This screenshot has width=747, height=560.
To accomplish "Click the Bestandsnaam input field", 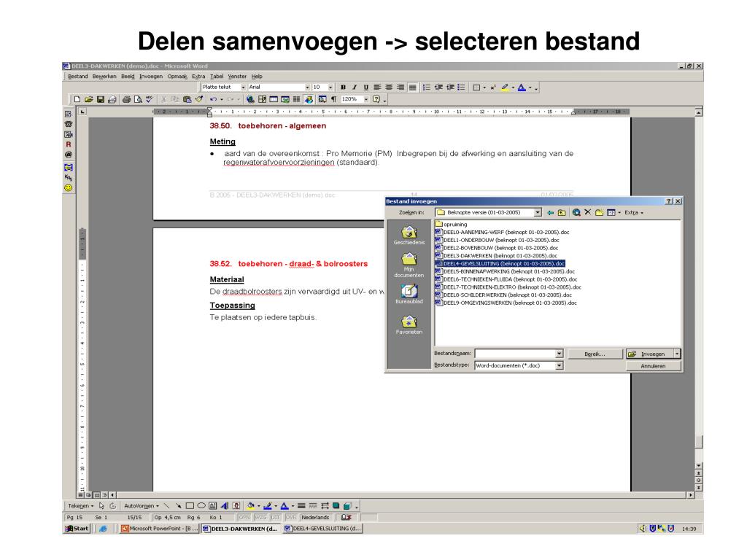I will 515,354.
